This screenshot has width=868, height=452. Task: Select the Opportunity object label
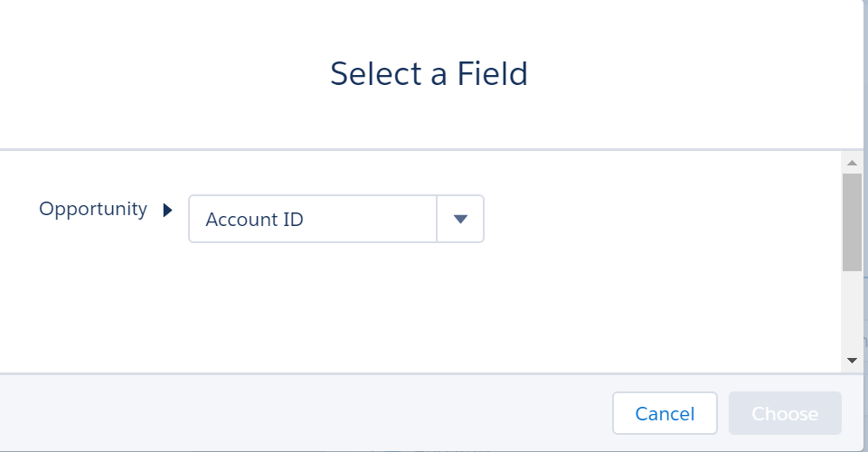tap(92, 209)
